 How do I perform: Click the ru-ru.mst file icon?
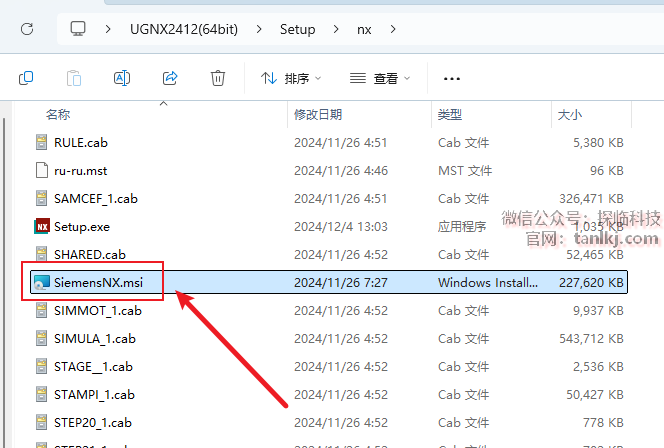pyautogui.click(x=42, y=171)
